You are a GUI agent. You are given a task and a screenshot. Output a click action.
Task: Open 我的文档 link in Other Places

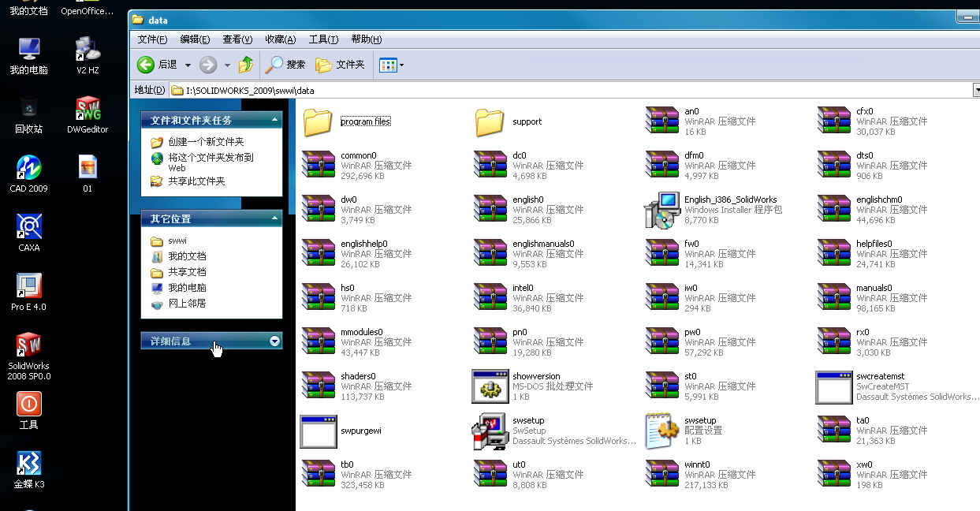tap(187, 256)
